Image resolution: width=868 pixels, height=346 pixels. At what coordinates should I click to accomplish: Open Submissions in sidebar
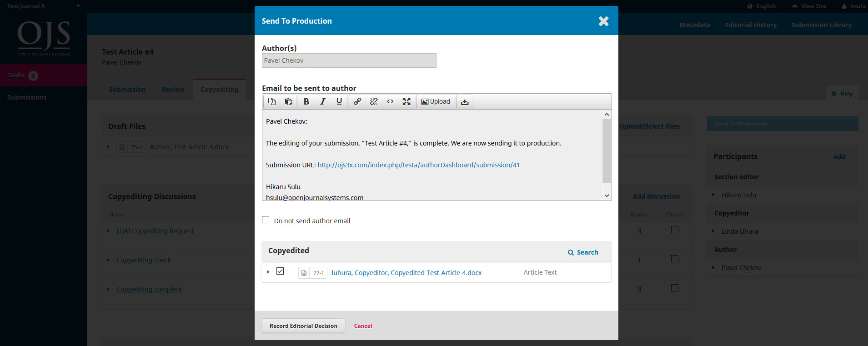point(27,97)
